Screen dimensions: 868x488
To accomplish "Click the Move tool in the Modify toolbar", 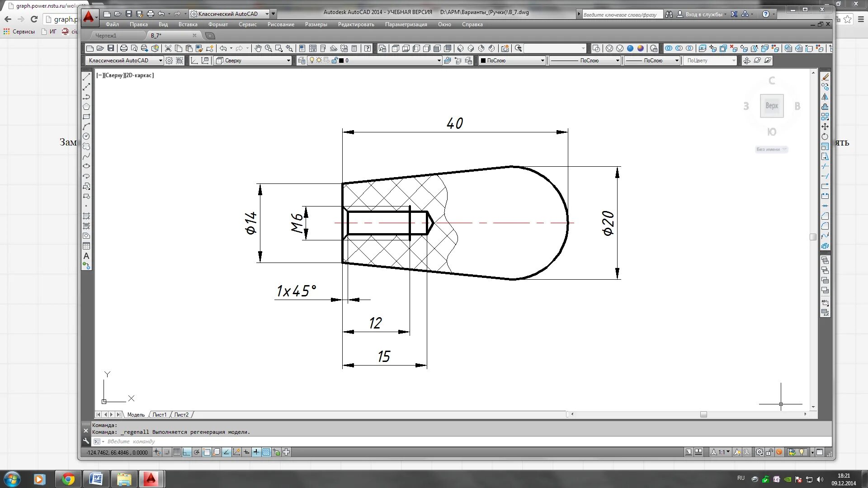I will (825, 127).
